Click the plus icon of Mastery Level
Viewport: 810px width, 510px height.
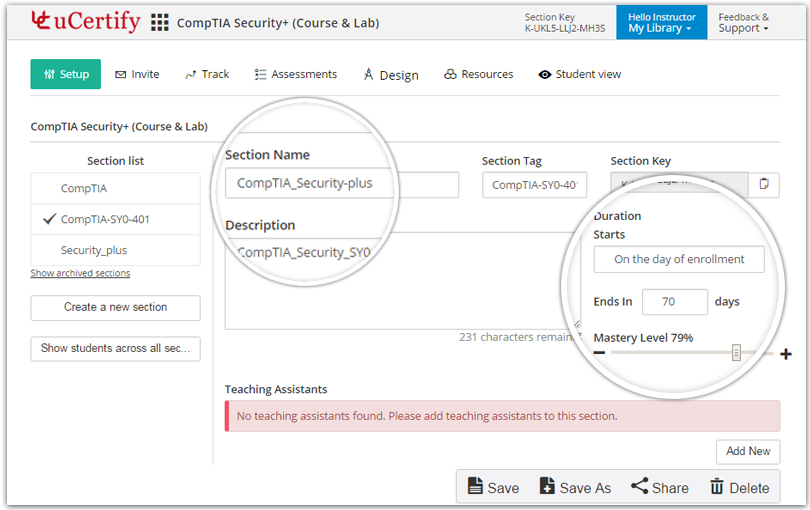(x=786, y=354)
